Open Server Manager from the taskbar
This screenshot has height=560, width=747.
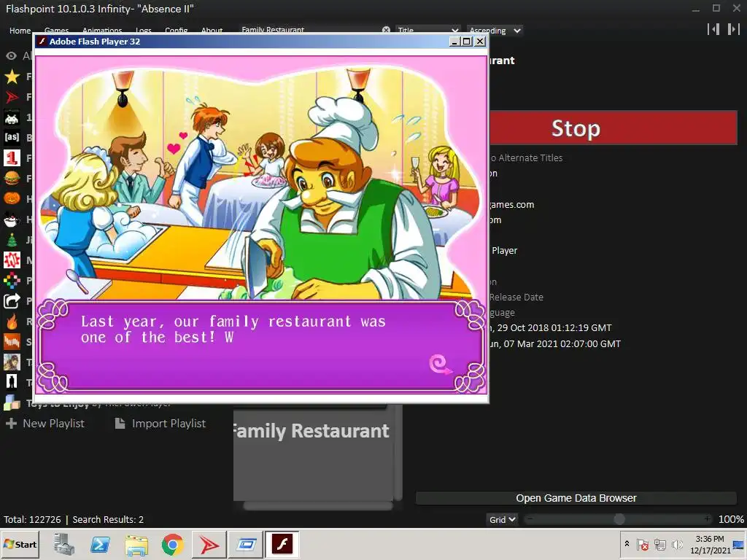(64, 544)
